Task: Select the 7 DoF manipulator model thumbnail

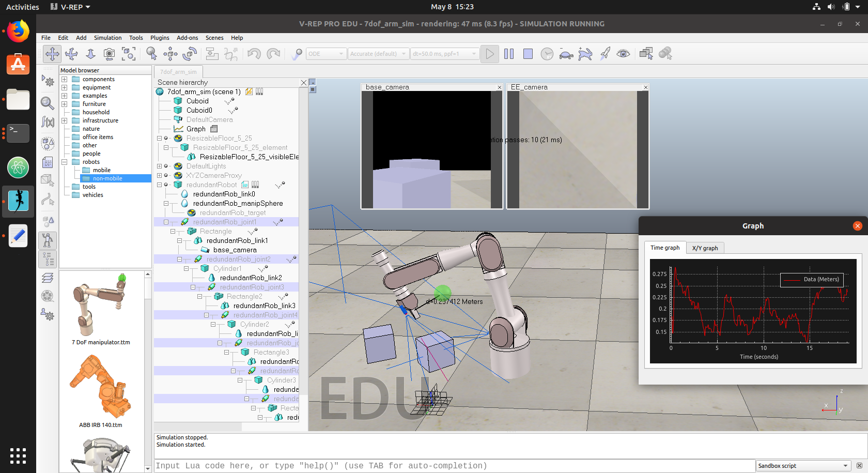Action: 101,309
